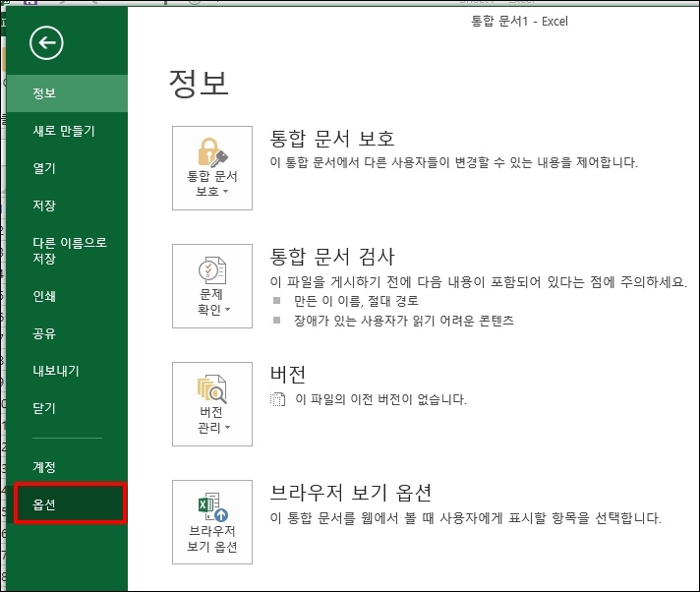Open the 계정 sidebar page
The image size is (700, 592).
pos(67,467)
